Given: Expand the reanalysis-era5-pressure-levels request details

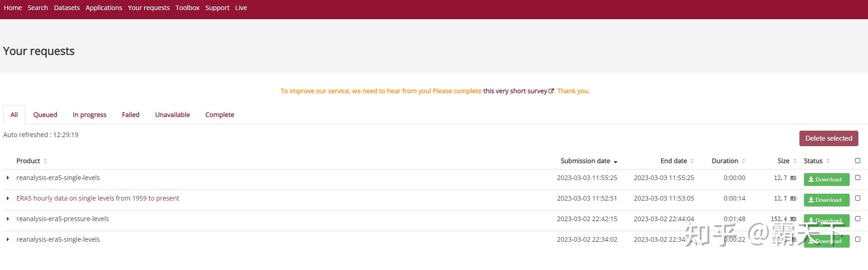Looking at the screenshot, I should (8, 219).
